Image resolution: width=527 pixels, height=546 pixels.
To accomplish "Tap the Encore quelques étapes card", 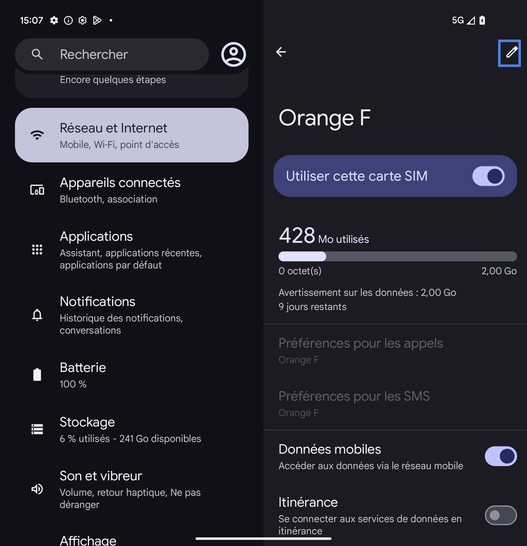I will click(132, 82).
